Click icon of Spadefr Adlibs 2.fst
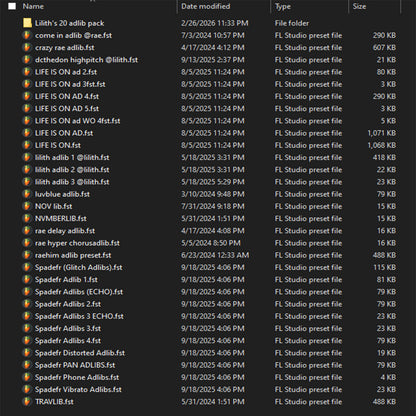Screen dimensions: 416x416 [x=27, y=304]
